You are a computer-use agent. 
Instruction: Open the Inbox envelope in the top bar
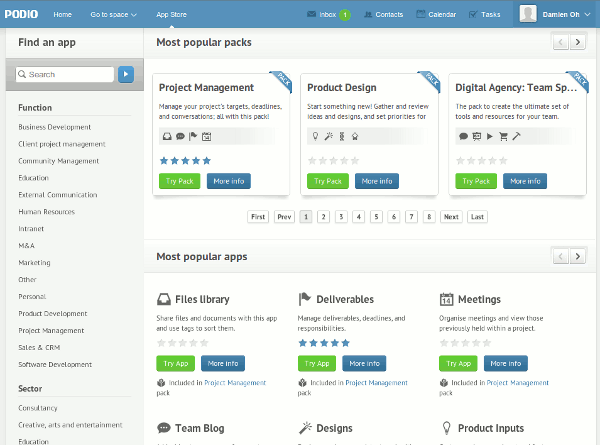click(314, 15)
